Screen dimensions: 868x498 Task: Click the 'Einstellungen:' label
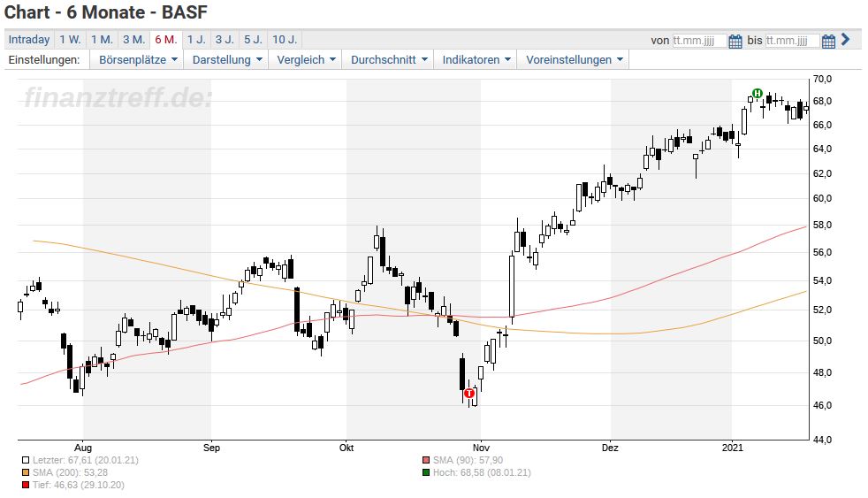click(x=43, y=60)
